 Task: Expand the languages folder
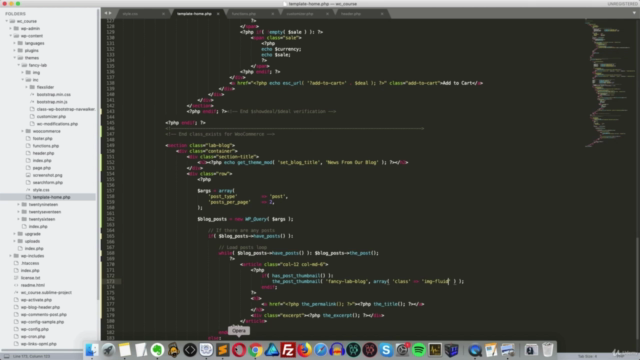pyautogui.click(x=15, y=43)
